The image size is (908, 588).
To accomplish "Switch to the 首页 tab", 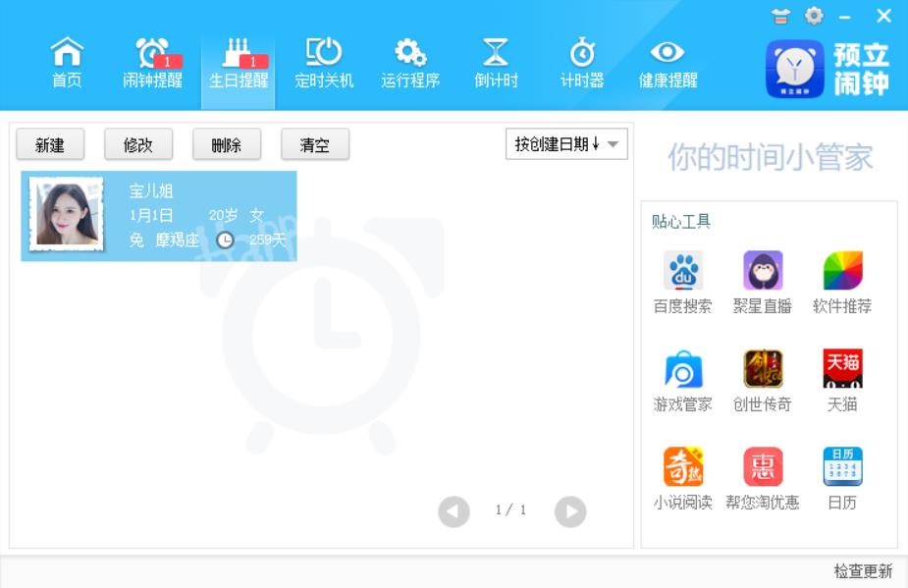I will pyautogui.click(x=67, y=64).
